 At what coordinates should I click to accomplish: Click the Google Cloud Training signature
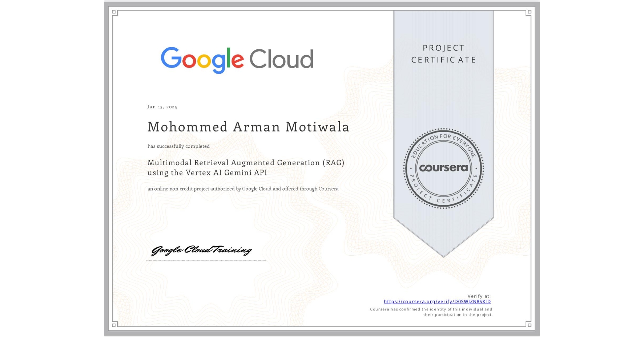click(202, 250)
